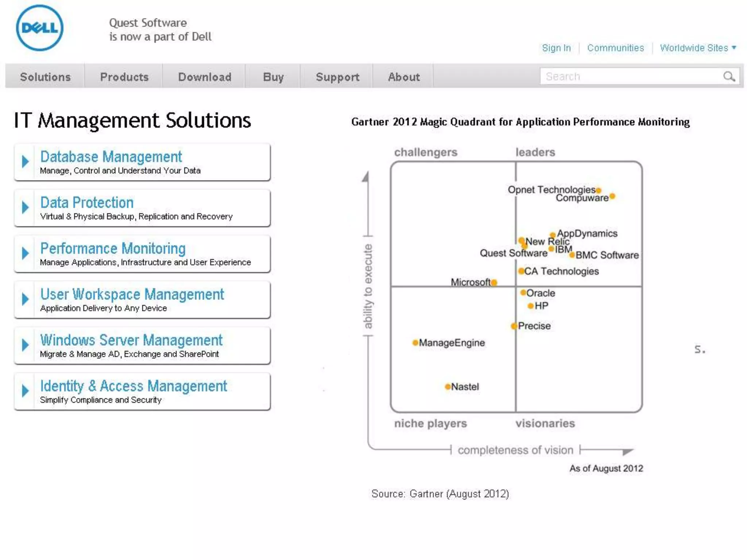Open the Solutions menu

tap(45, 77)
